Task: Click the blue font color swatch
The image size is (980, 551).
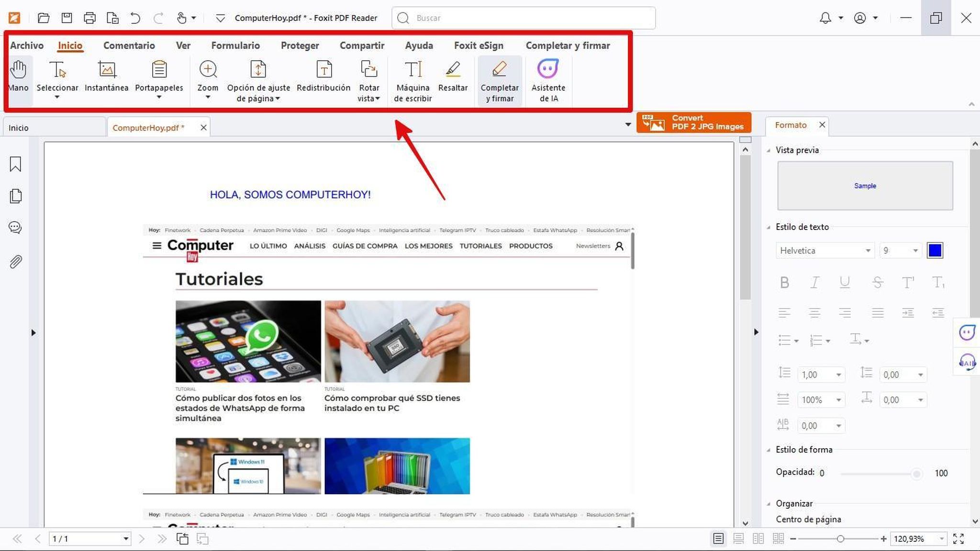Action: [935, 250]
